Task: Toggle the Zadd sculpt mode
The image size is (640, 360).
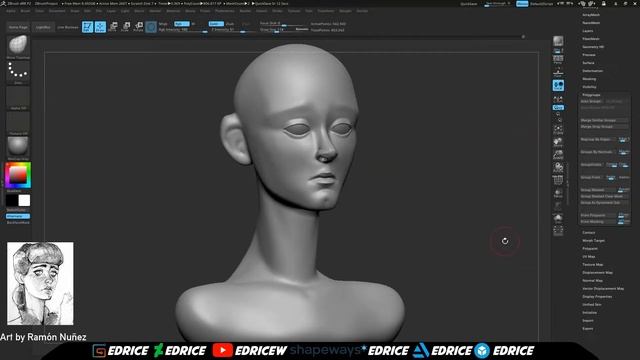Action: tap(216, 24)
